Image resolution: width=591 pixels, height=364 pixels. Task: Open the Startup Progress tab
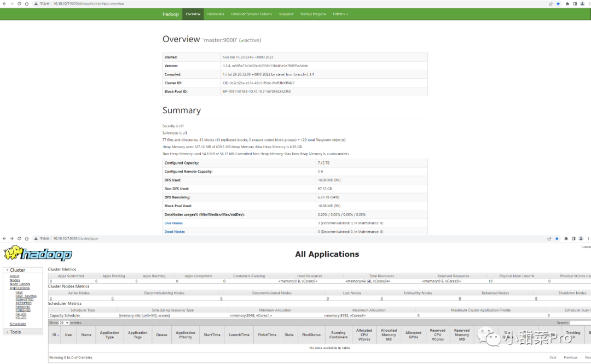(313, 14)
